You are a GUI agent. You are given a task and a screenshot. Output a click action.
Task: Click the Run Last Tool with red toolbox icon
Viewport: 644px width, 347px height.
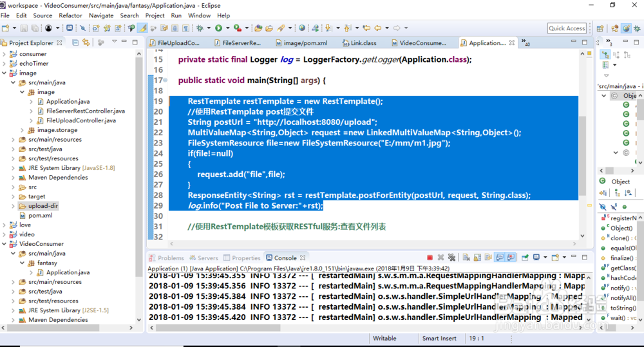(x=238, y=28)
